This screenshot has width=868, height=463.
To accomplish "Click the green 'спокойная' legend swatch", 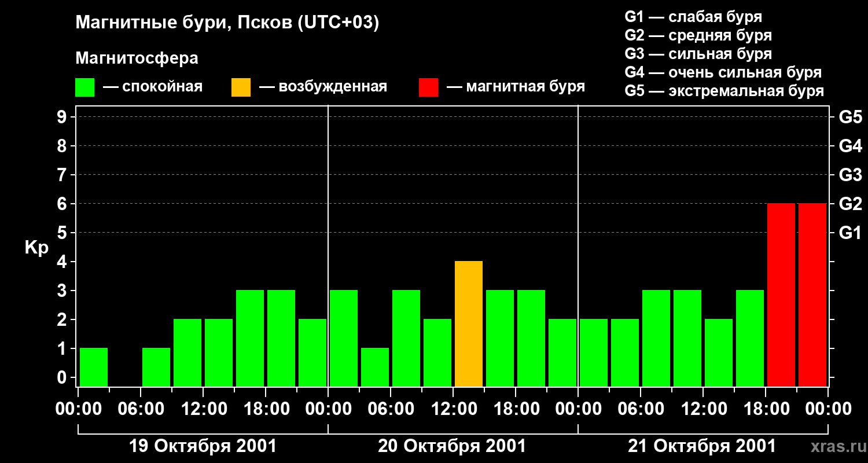I will (84, 87).
